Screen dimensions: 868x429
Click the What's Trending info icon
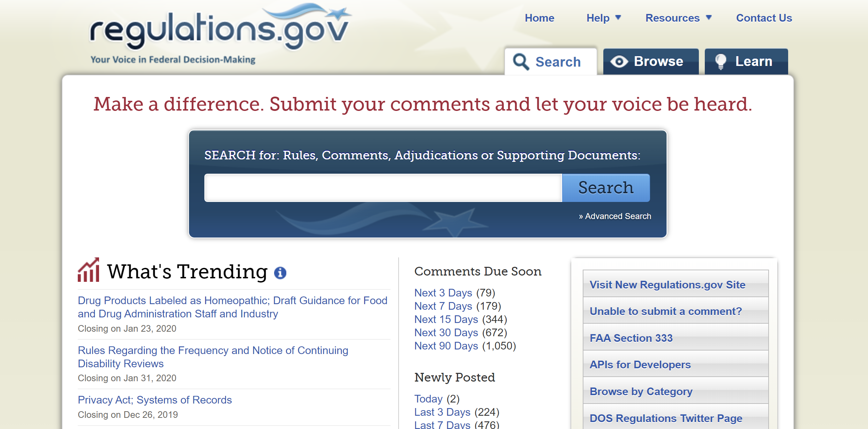point(280,273)
